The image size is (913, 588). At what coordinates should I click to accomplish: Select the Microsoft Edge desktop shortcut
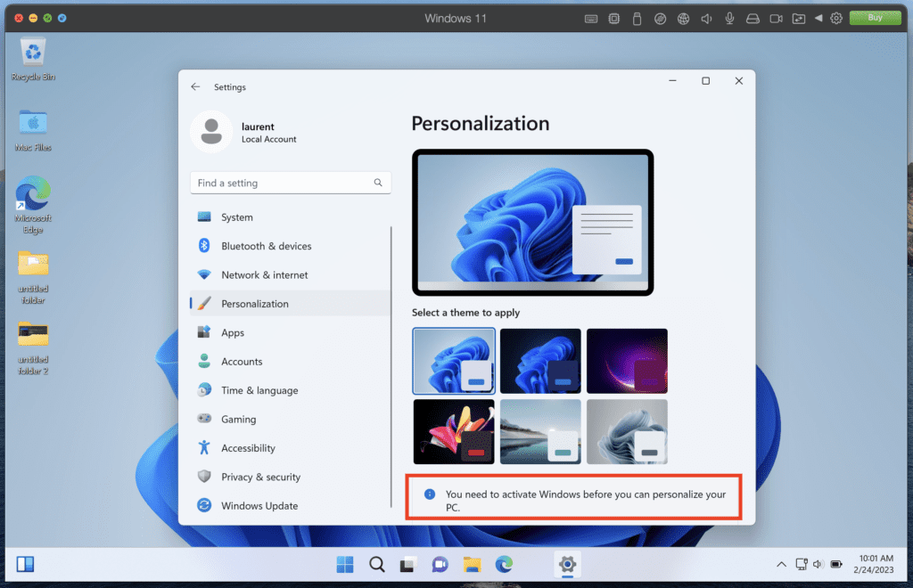[33, 205]
